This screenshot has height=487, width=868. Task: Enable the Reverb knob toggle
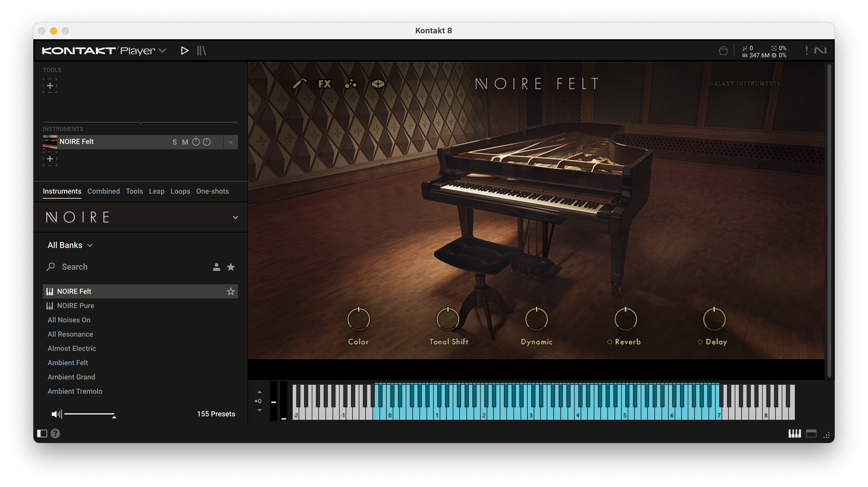[609, 342]
